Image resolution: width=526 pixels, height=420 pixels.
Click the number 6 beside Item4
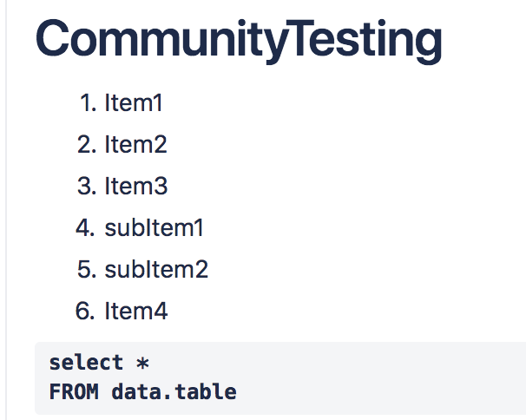[x=85, y=312]
